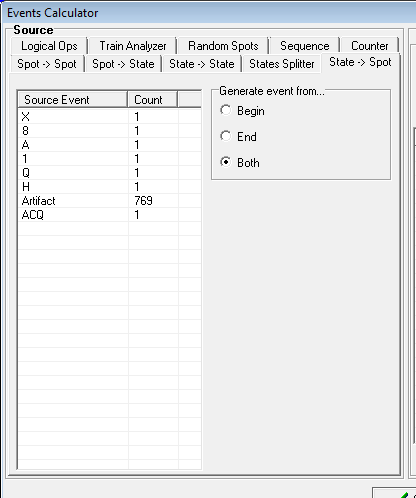Select the Sequence tab
416x498 pixels.
[304, 46]
